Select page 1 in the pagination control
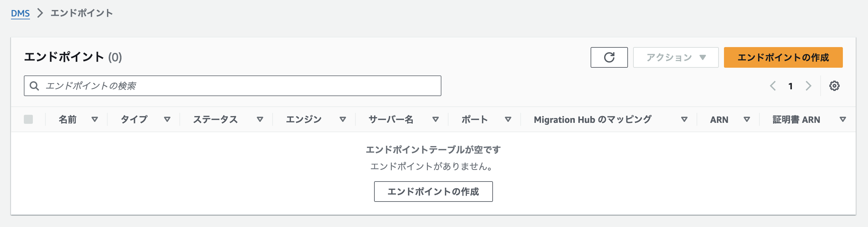868x227 pixels. (791, 86)
